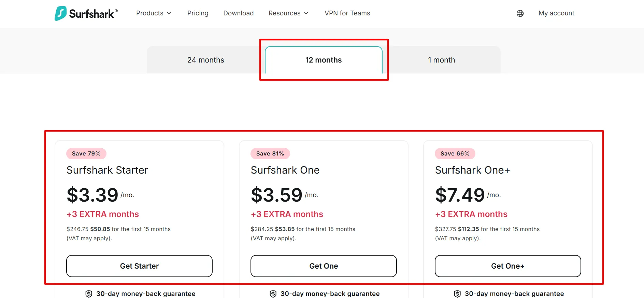Expand the Resources dropdown menu
Screen dimensions: 644x298
288,13
